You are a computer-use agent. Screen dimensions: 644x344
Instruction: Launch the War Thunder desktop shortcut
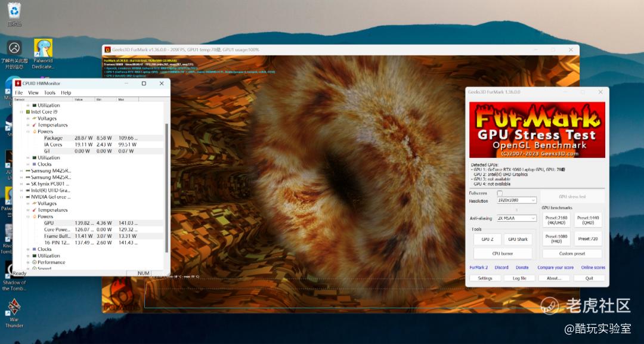[14, 313]
